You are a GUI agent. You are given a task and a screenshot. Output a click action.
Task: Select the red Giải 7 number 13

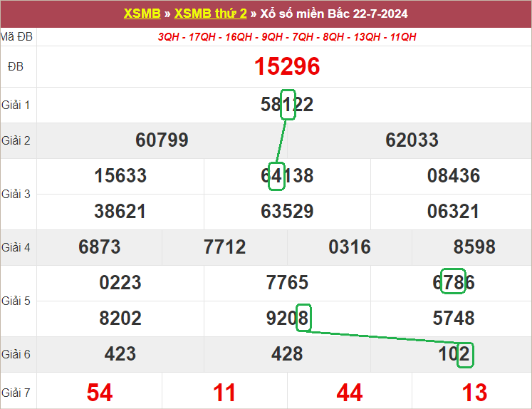pos(474,392)
